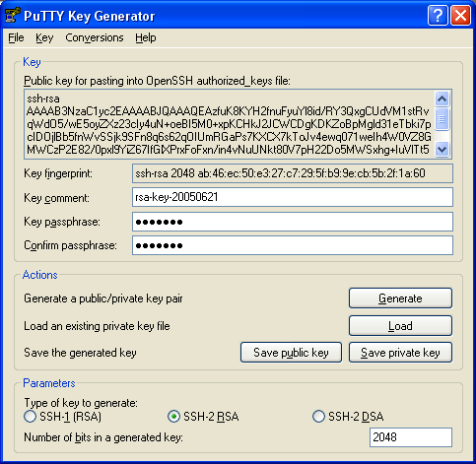Click 'Generate a public/private key pair' text

point(103,298)
